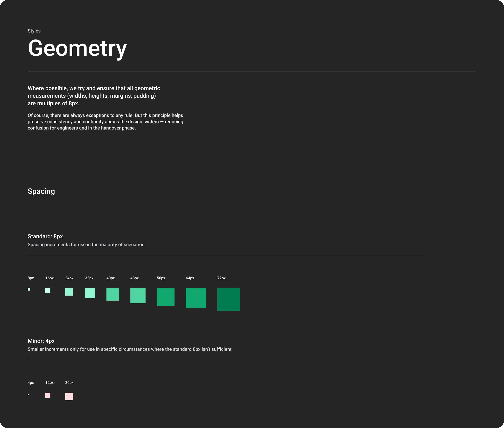
Task: Click the Geometry page title
Action: (x=77, y=48)
